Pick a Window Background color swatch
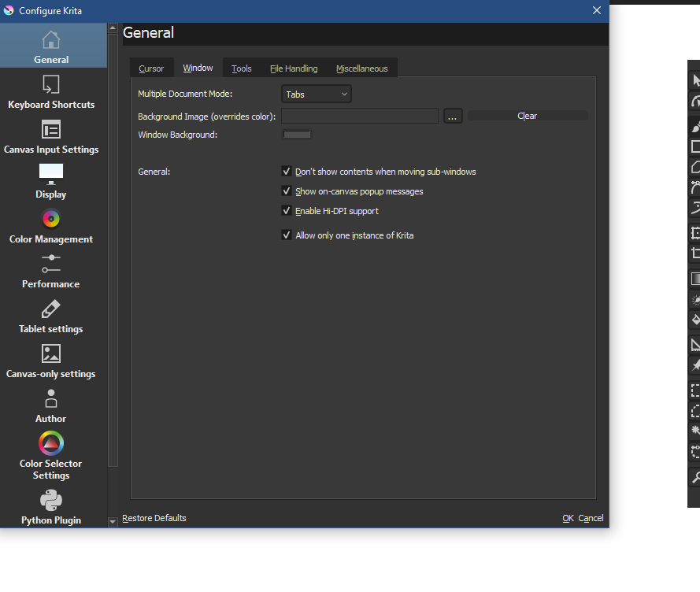This screenshot has width=700, height=592. point(297,135)
